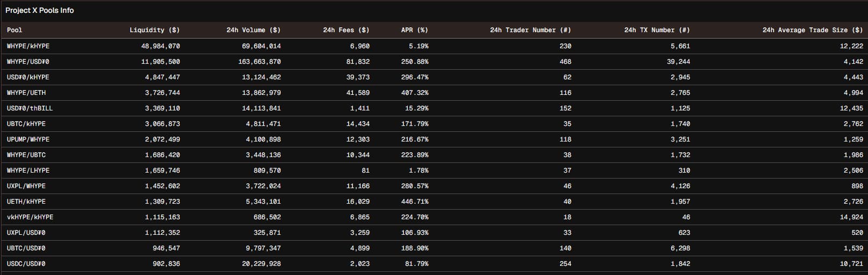Click the UPUMP/WHYPE pool entry
Screen dimensions: 868x275
(28, 139)
